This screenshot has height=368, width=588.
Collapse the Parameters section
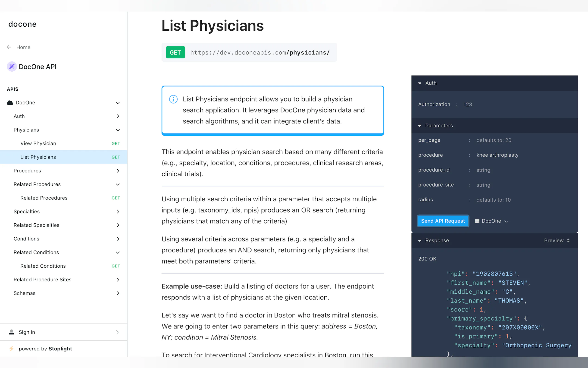(x=420, y=126)
